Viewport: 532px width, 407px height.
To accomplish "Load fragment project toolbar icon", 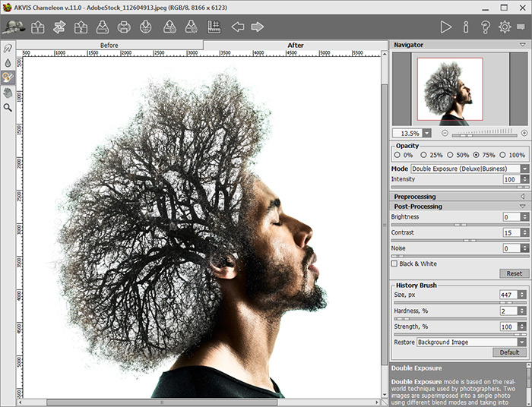I will pos(169,27).
